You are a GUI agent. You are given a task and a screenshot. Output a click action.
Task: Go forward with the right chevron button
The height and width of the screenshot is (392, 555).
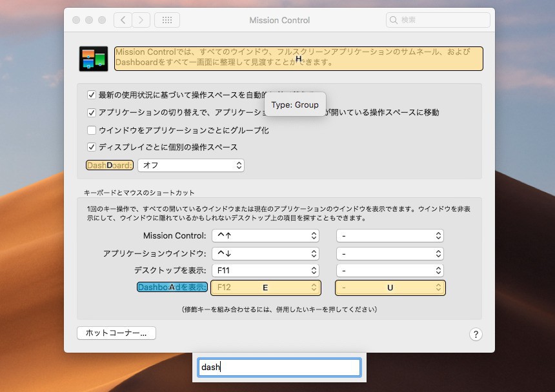141,20
